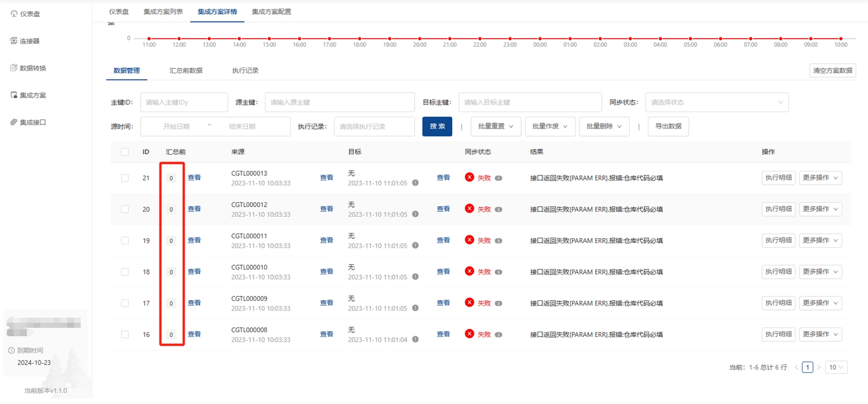Click the 连接器 connector sidebar icon
The height and width of the screenshot is (404, 868).
coord(14,41)
